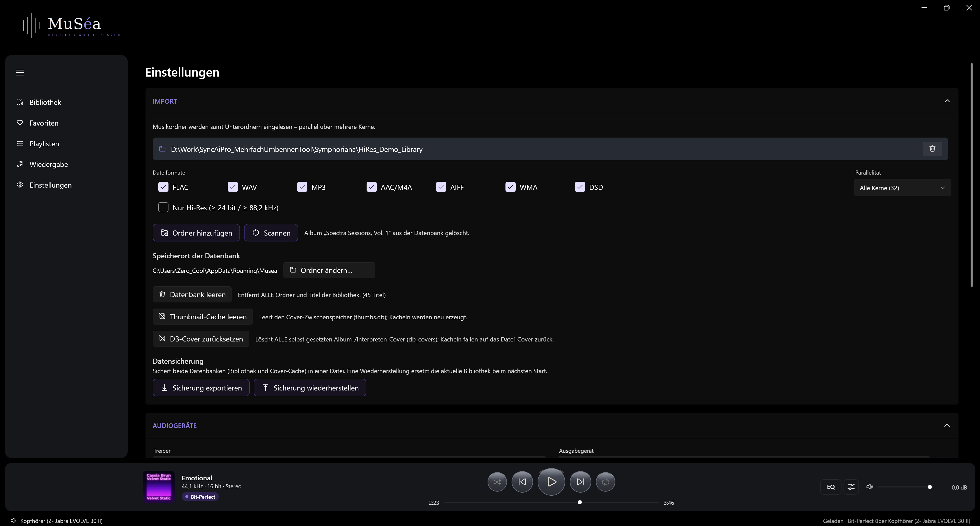This screenshot has height=526, width=980.
Task: Click the Favoriten heart icon
Action: click(20, 123)
